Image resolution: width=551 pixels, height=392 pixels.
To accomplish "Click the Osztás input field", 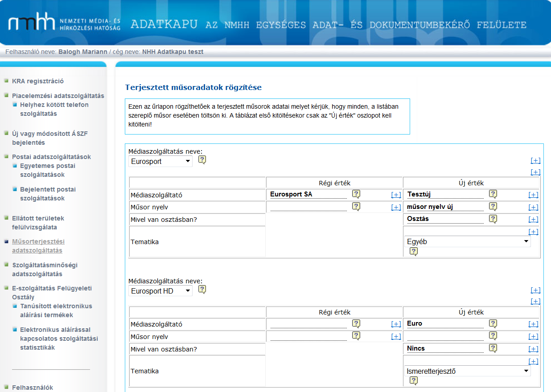I will (445, 219).
